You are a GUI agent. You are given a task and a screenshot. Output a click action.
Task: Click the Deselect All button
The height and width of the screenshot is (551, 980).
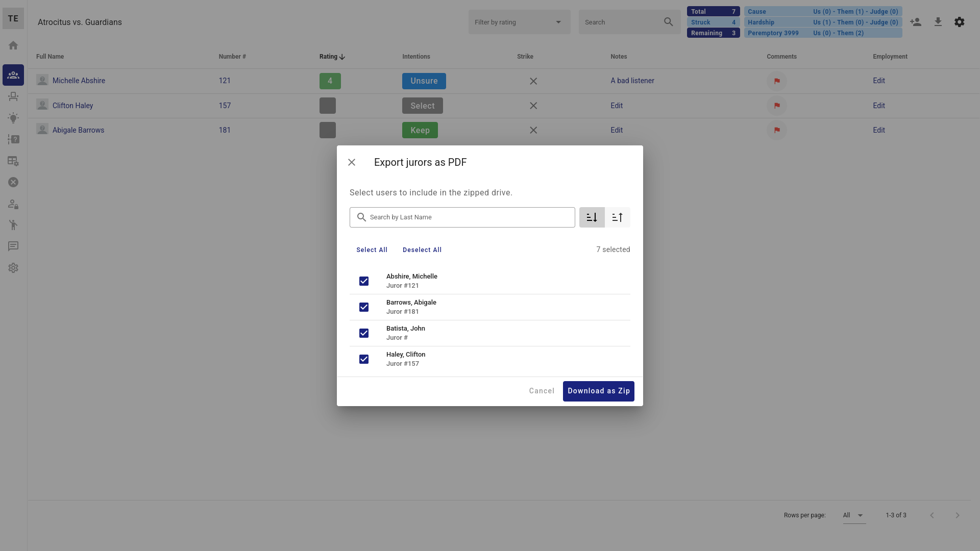pos(422,250)
